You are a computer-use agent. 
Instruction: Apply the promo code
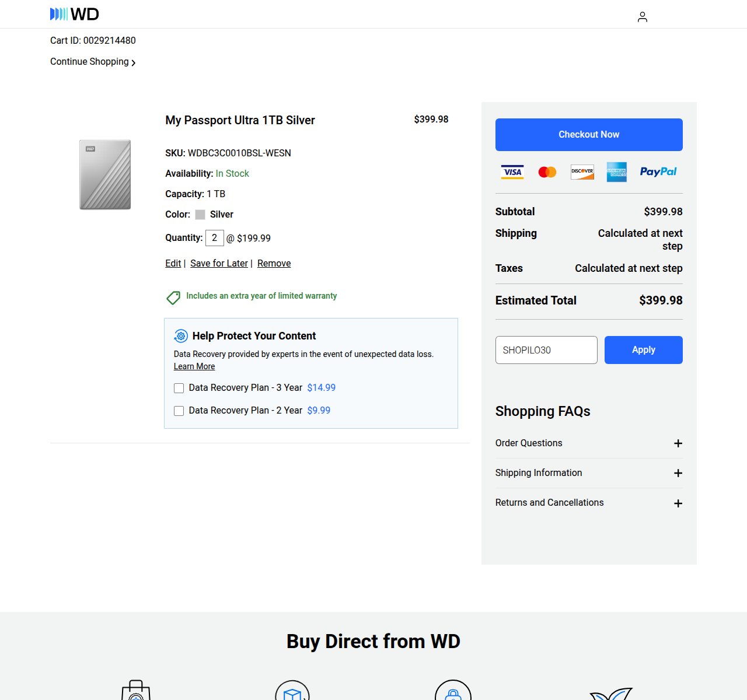tap(644, 350)
